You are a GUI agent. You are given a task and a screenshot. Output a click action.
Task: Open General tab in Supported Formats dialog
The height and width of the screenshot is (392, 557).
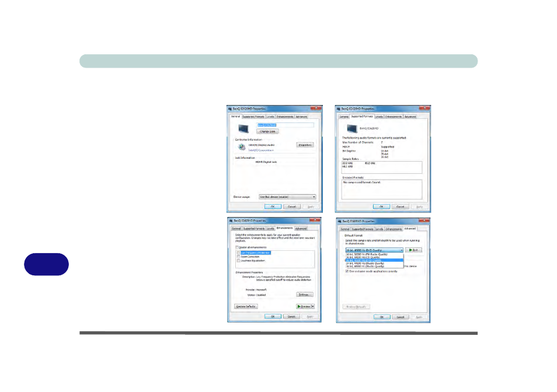[344, 117]
